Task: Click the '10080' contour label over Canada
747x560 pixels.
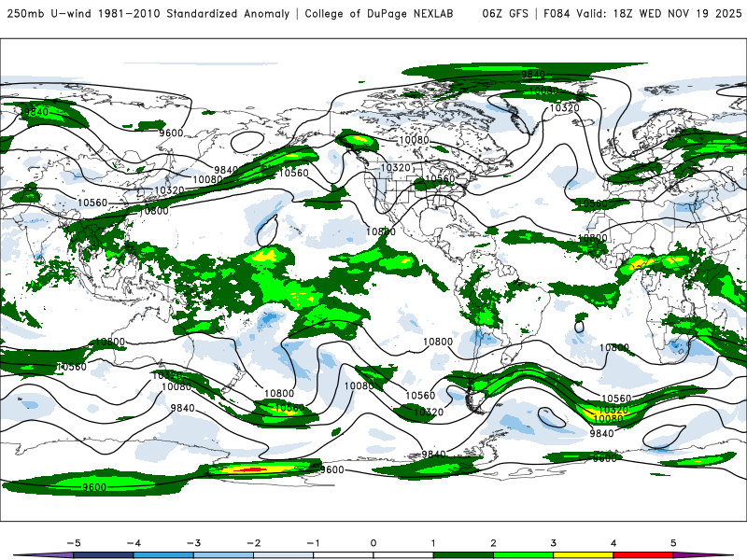Action: click(x=414, y=140)
